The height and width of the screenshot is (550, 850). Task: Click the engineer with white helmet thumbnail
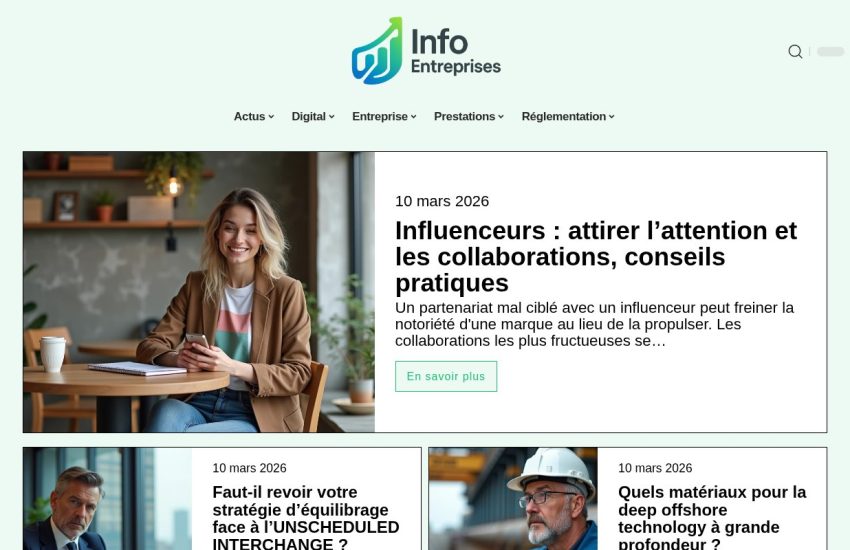513,499
